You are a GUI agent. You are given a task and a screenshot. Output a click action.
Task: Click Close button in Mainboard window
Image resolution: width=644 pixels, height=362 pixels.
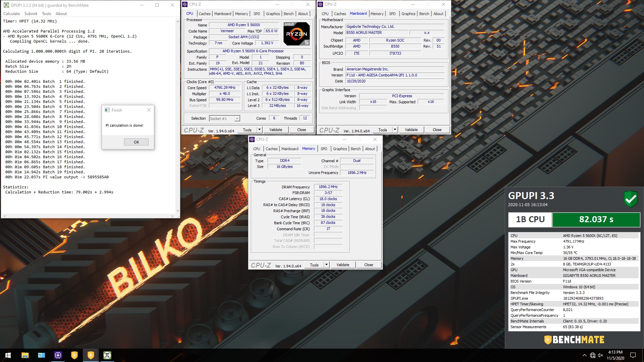[x=437, y=130]
